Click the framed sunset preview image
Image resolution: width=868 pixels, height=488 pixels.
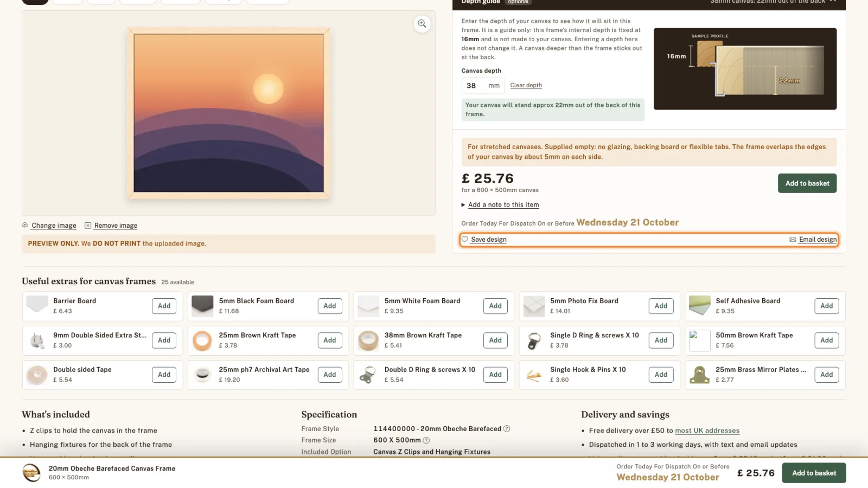(228, 113)
